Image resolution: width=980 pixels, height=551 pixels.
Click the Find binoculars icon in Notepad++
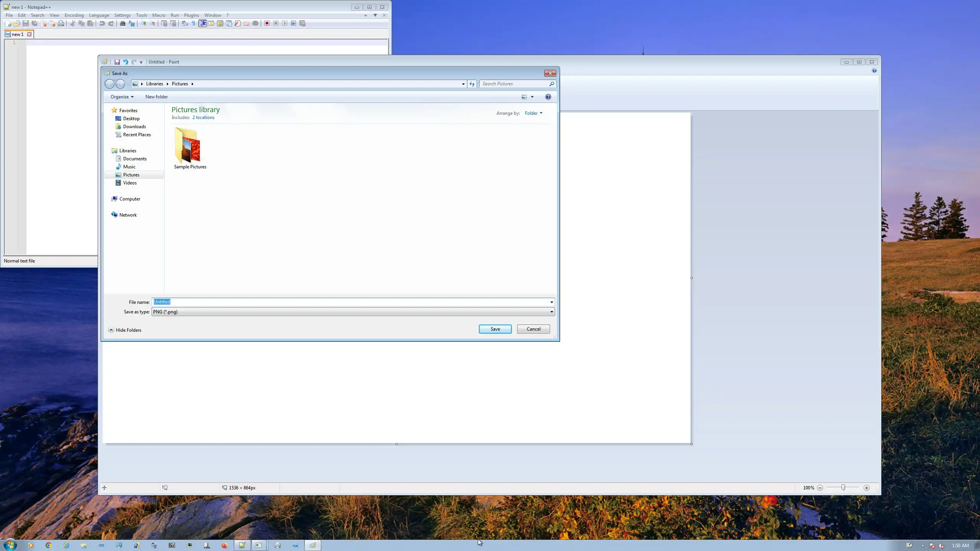click(x=122, y=23)
